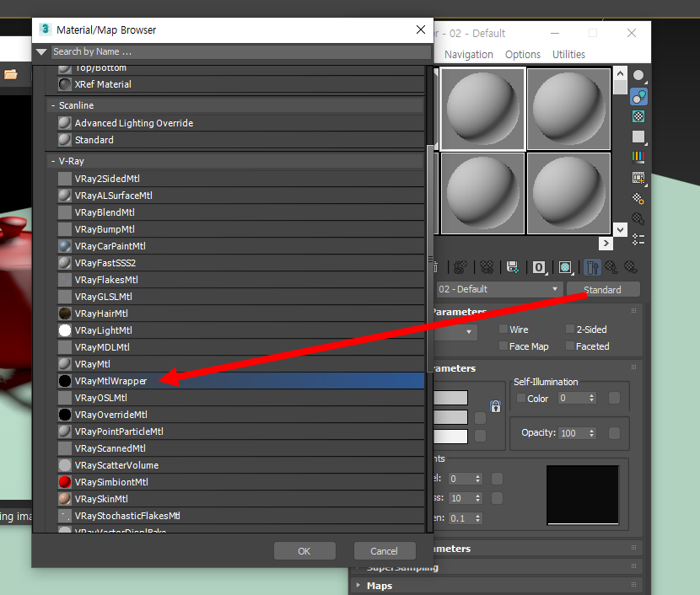The width and height of the screenshot is (700, 595).
Task: Collapse the Scanline group
Action: click(52, 105)
